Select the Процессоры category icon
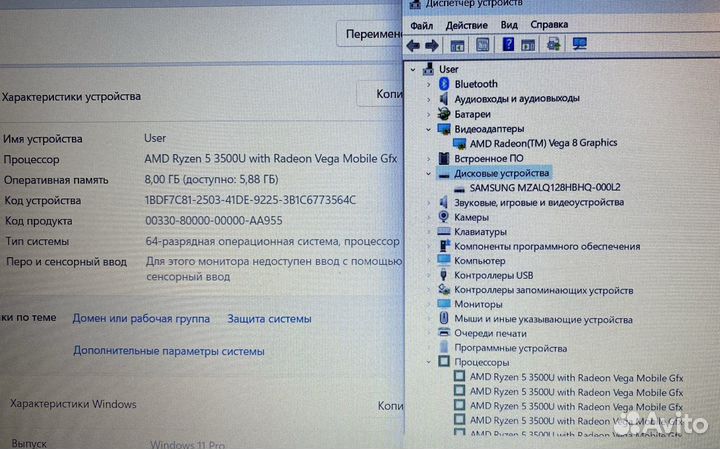The width and height of the screenshot is (720, 449). pos(444,361)
